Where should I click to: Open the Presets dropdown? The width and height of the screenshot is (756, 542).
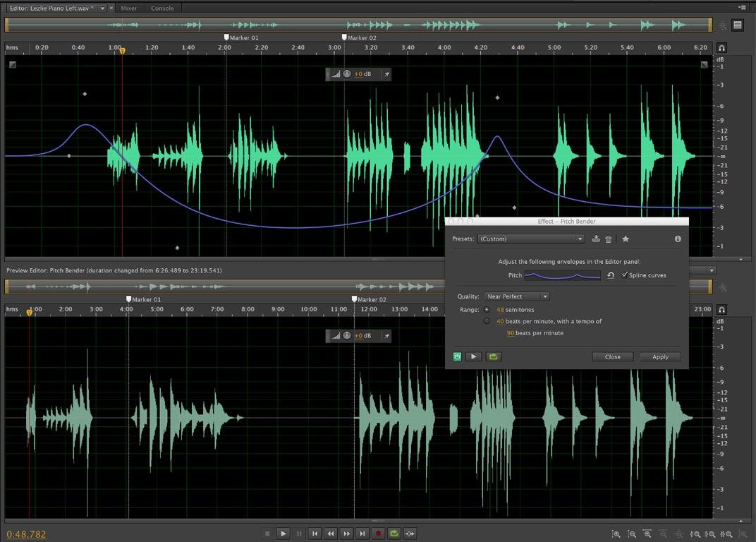(532, 239)
